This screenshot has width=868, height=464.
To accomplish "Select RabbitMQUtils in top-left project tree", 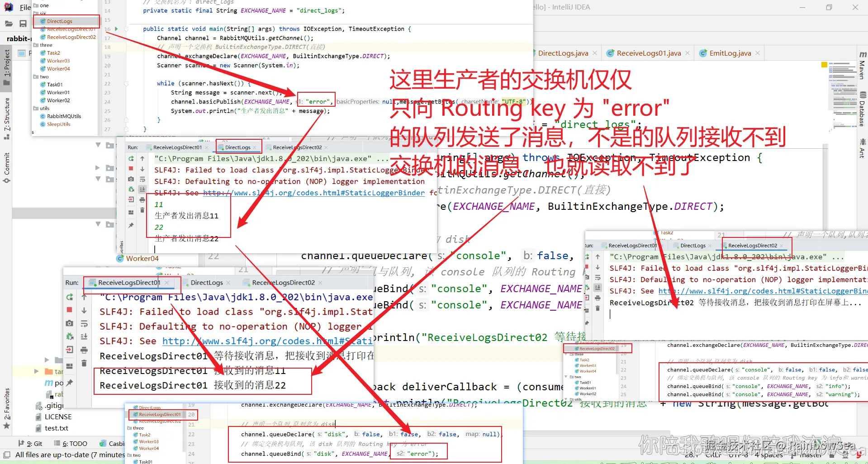I will click(x=64, y=116).
